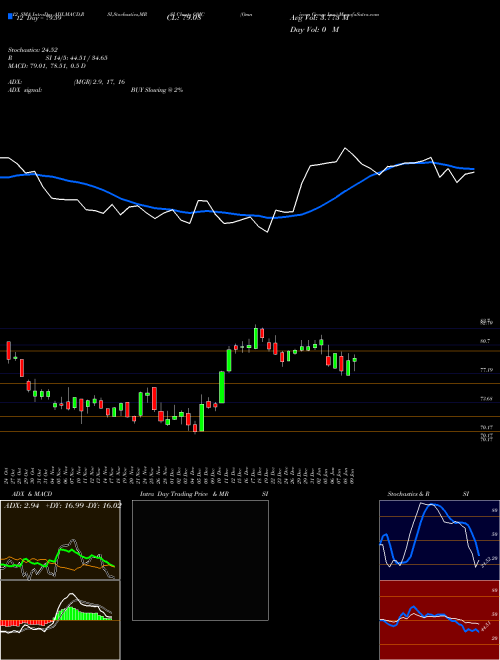Click the last green candlestick on the right
Screen dimensions: 500x660
pyautogui.click(x=354, y=360)
